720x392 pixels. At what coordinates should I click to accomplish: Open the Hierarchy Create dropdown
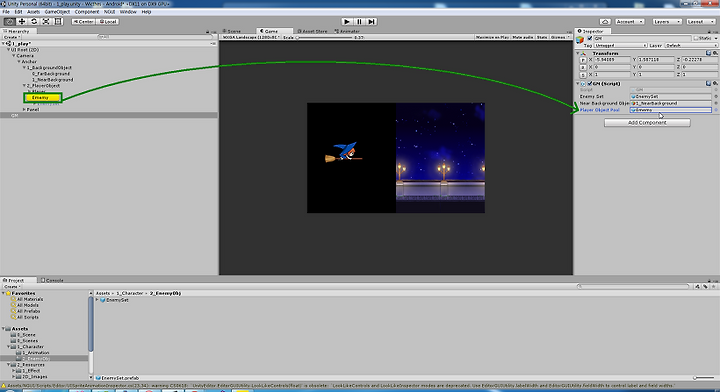tap(11, 37)
